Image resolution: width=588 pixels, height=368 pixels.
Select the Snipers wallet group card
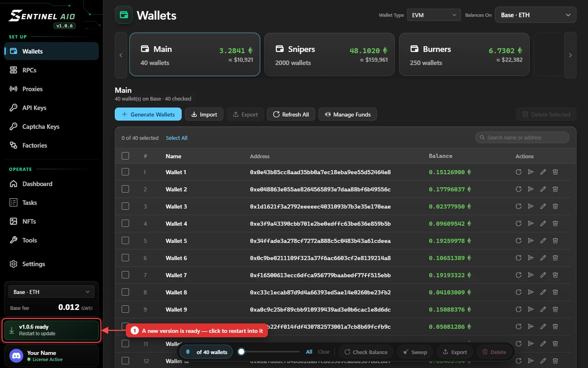330,55
